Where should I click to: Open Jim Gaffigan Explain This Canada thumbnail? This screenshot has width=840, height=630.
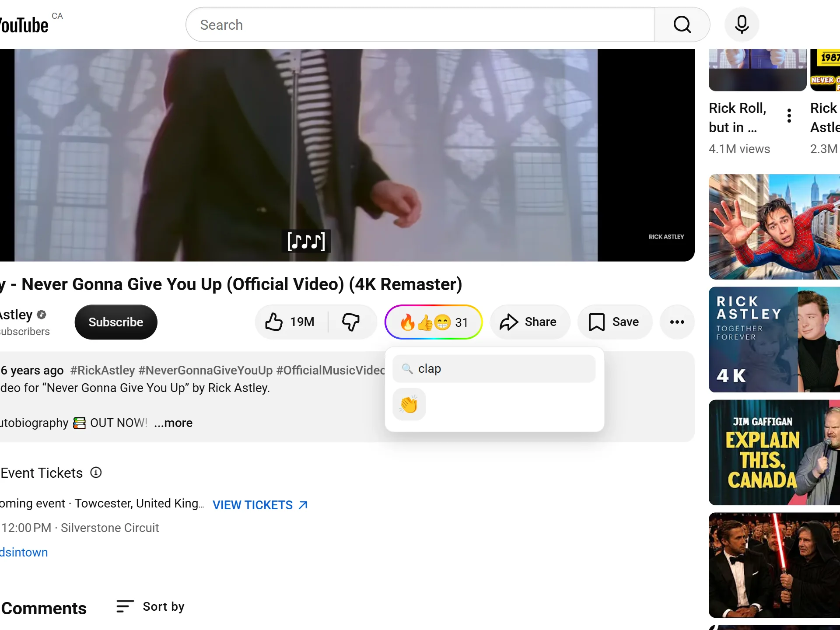[774, 452]
